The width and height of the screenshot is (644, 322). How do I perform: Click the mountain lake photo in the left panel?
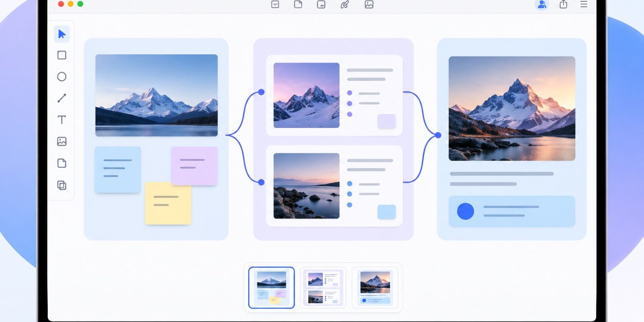pyautogui.click(x=157, y=95)
